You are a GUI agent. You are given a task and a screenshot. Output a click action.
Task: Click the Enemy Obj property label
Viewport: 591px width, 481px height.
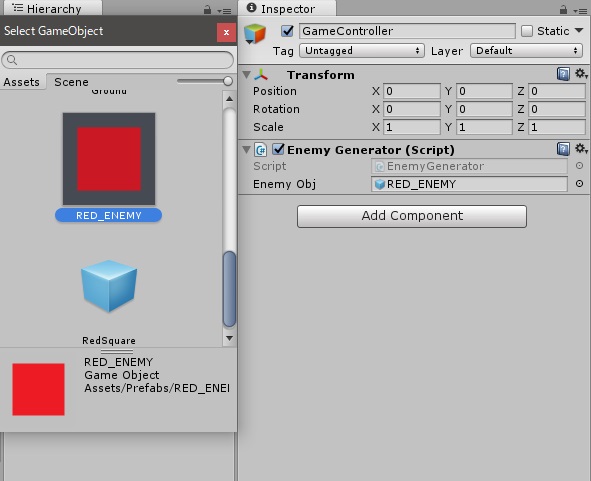(285, 184)
